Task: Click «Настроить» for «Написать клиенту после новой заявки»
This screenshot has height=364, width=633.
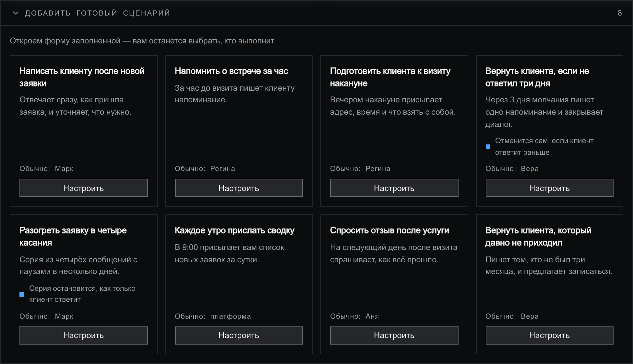Action: [84, 188]
